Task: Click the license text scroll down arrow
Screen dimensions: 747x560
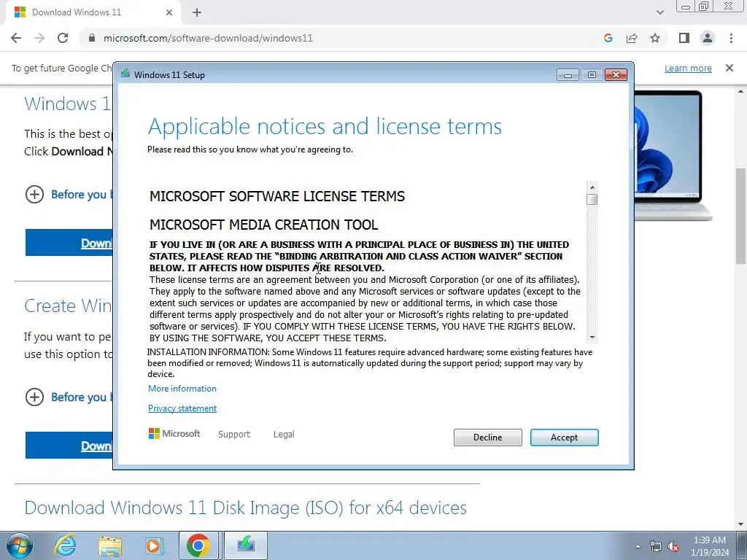Action: (x=592, y=337)
